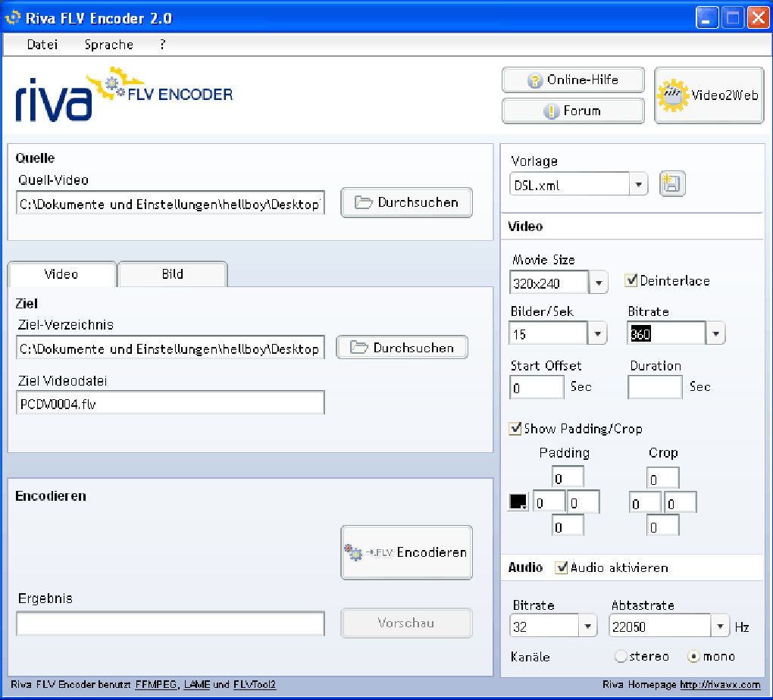
Task: Click Durchsuchen for Ziel-Verzeichnis
Action: point(402,348)
